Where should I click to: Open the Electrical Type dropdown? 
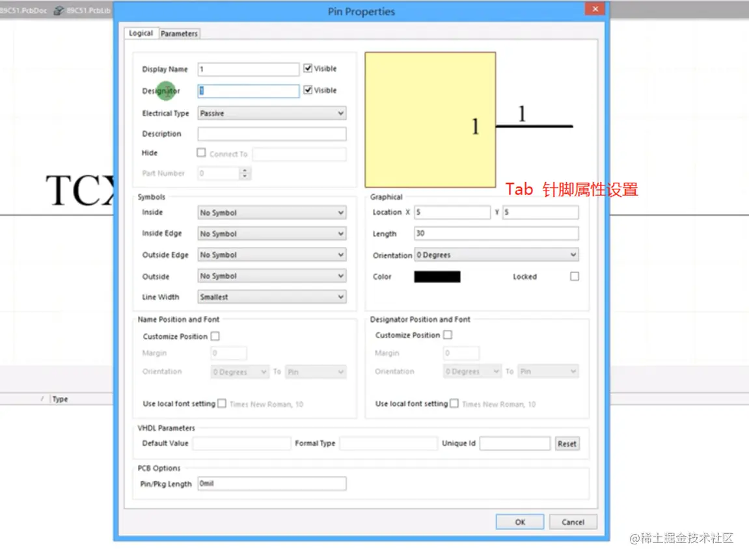click(272, 113)
